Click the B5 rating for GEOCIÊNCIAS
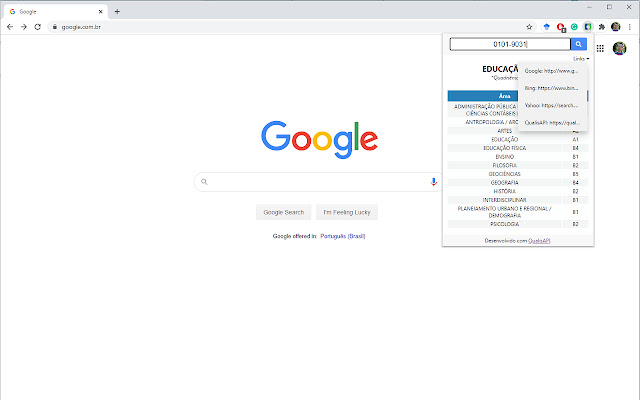 [575, 174]
